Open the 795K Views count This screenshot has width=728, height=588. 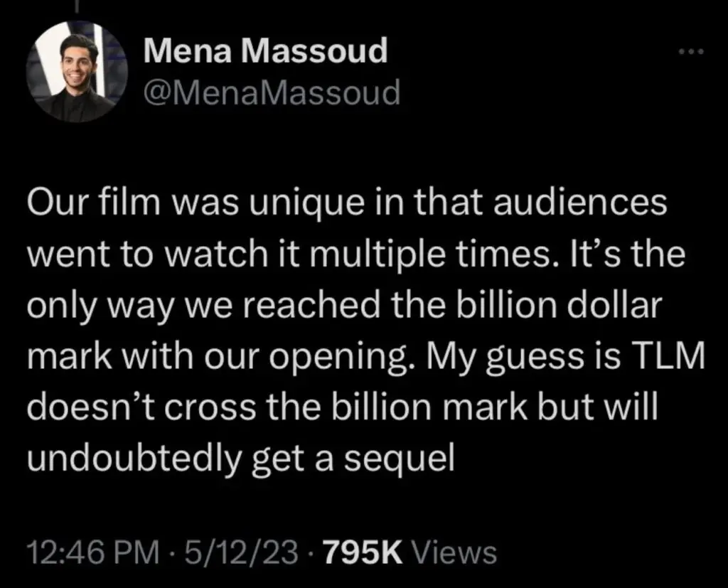point(409,552)
